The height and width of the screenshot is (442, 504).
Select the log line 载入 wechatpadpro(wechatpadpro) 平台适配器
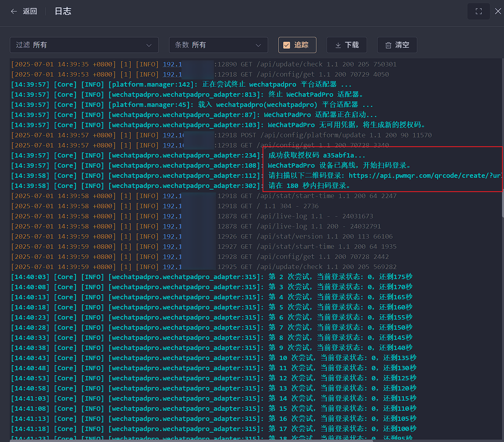click(192, 105)
